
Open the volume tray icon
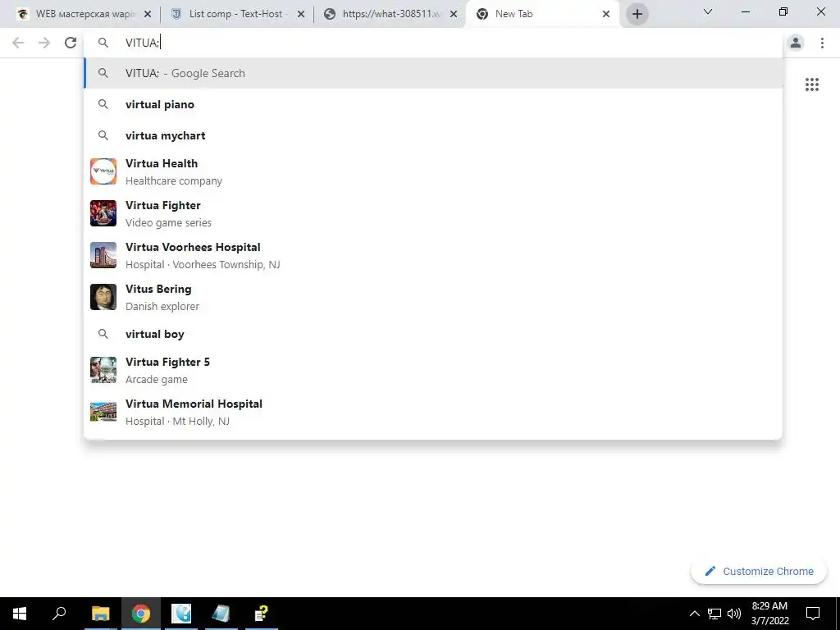click(x=734, y=614)
